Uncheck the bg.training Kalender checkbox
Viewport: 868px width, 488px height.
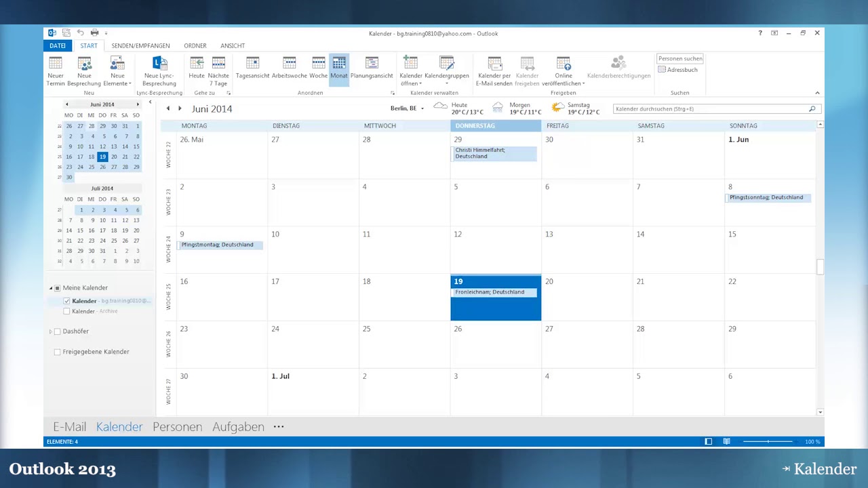point(66,301)
